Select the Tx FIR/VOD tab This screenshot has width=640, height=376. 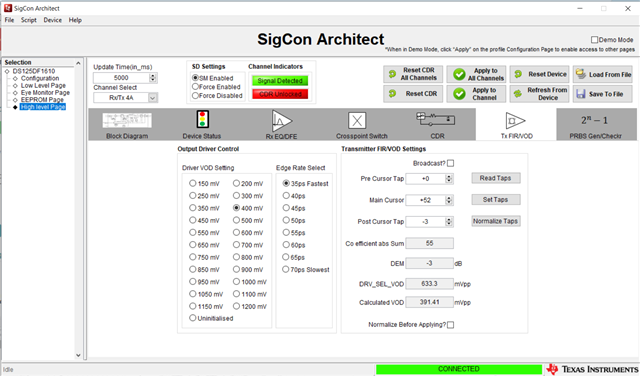(516, 125)
